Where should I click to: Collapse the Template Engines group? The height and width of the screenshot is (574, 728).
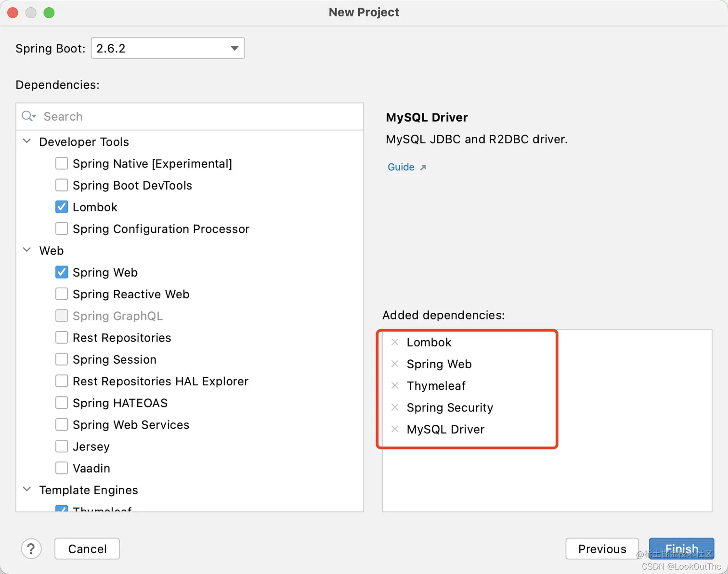[x=27, y=489]
